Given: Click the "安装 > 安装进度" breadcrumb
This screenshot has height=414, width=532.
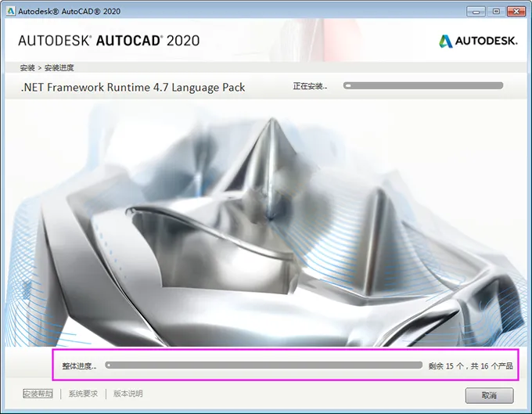Looking at the screenshot, I should (x=47, y=68).
